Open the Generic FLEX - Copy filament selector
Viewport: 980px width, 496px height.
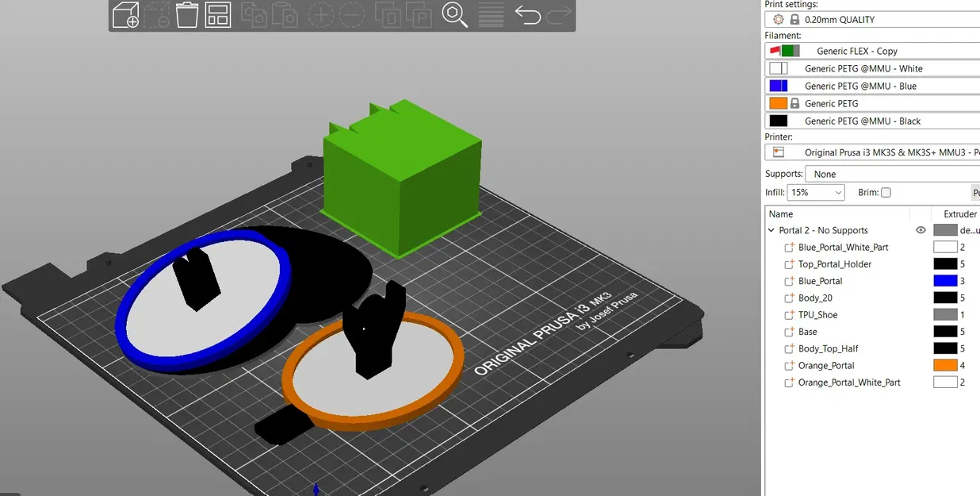click(x=856, y=51)
